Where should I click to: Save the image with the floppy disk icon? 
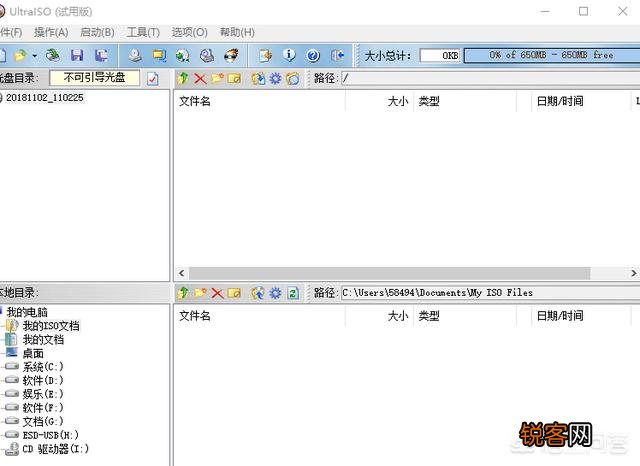77,55
